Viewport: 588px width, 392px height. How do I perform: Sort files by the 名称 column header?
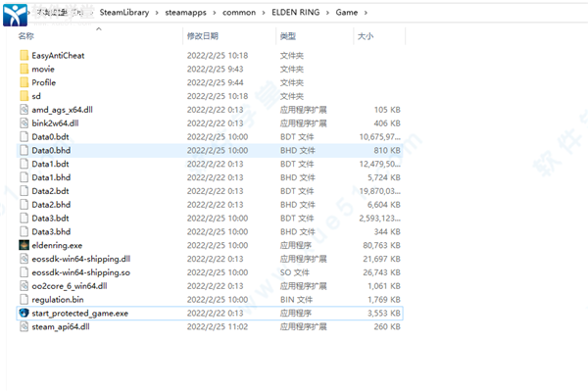(x=25, y=35)
